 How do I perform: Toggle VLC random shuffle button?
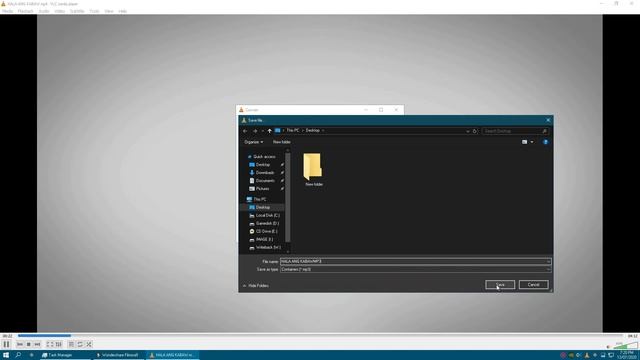[89, 344]
